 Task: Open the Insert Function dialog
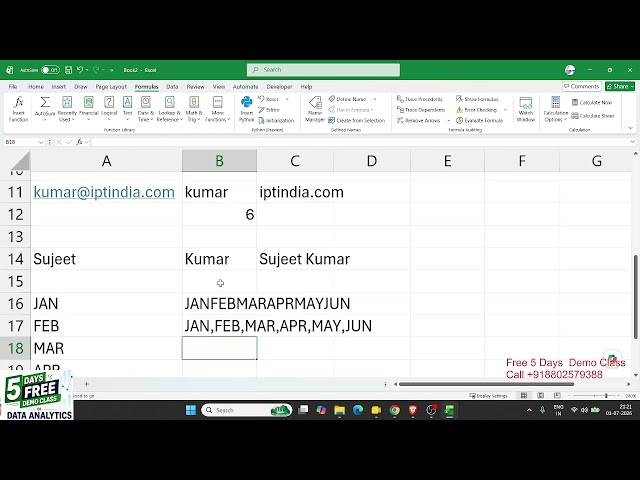[x=18, y=109]
